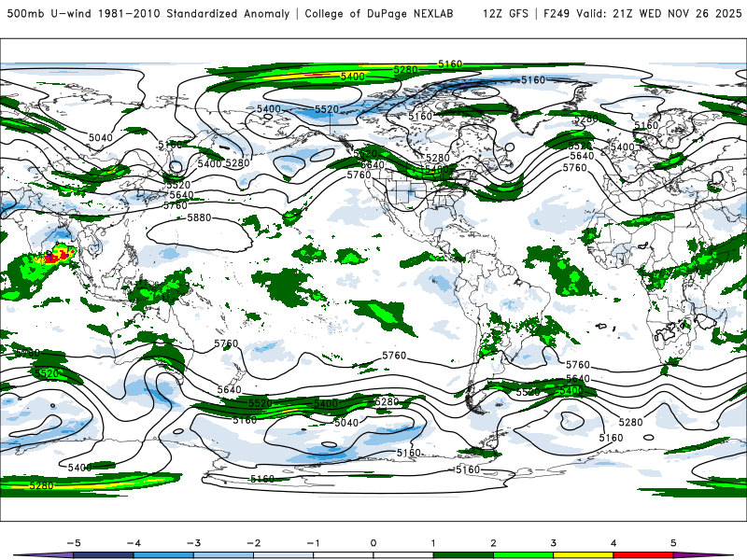Image resolution: width=747 pixels, height=560 pixels.
Task: Click the medium blue -4 to -3 colorbar segment
Action: [x=163, y=555]
